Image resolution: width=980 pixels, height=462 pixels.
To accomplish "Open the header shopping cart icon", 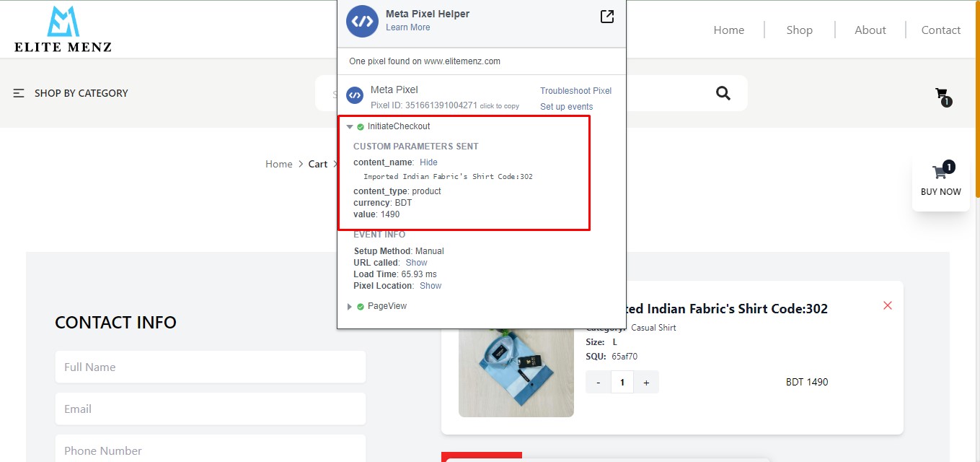I will pos(942,95).
